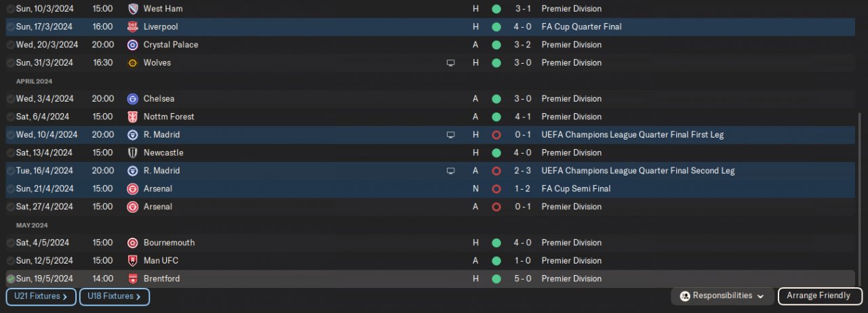Click the Crystal Palace club badge
Image resolution: width=868 pixels, height=313 pixels.
(133, 45)
